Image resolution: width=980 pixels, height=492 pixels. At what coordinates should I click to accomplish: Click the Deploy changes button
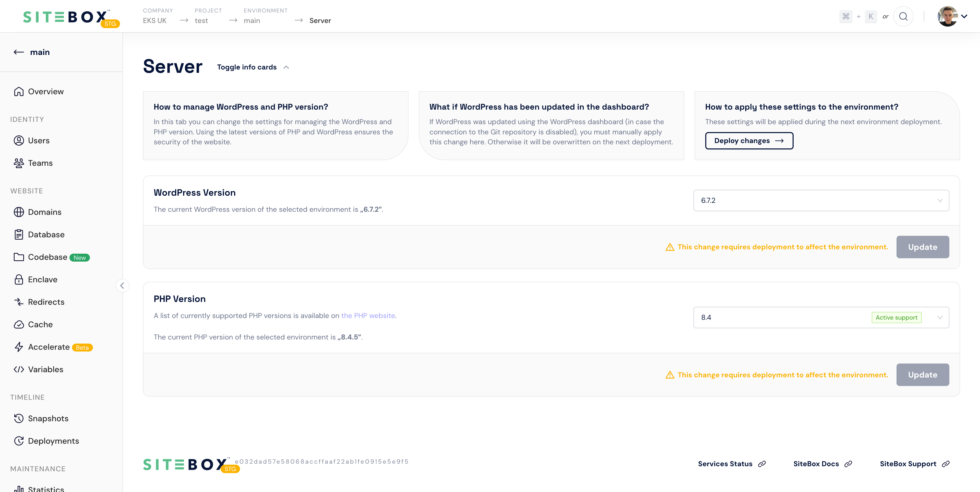tap(749, 141)
